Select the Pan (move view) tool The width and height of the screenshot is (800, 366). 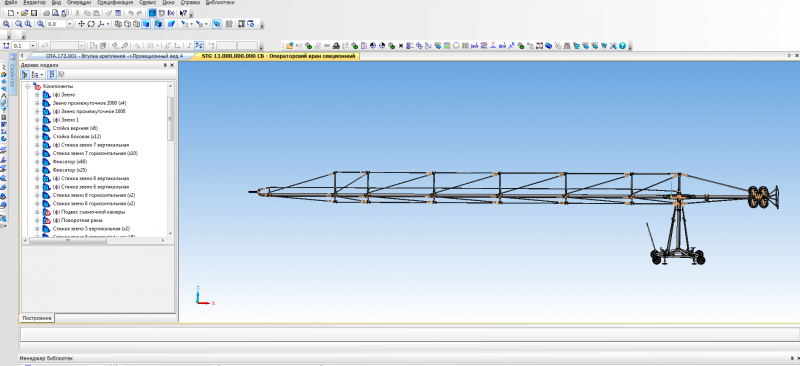pos(82,24)
